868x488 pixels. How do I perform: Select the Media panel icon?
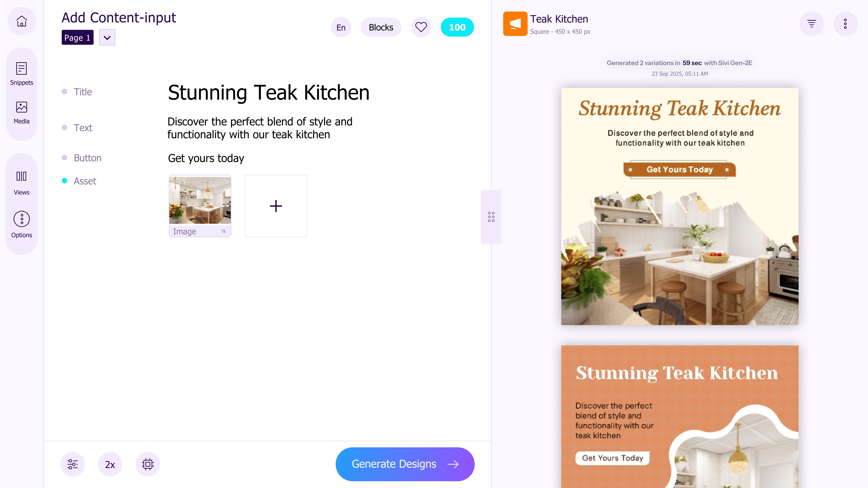tap(21, 112)
